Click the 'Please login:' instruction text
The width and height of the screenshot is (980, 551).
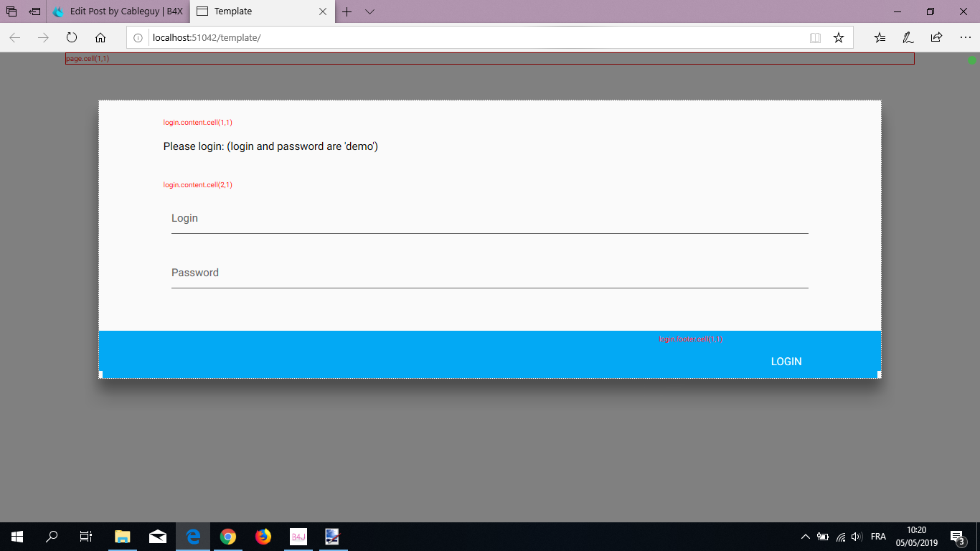point(270,146)
